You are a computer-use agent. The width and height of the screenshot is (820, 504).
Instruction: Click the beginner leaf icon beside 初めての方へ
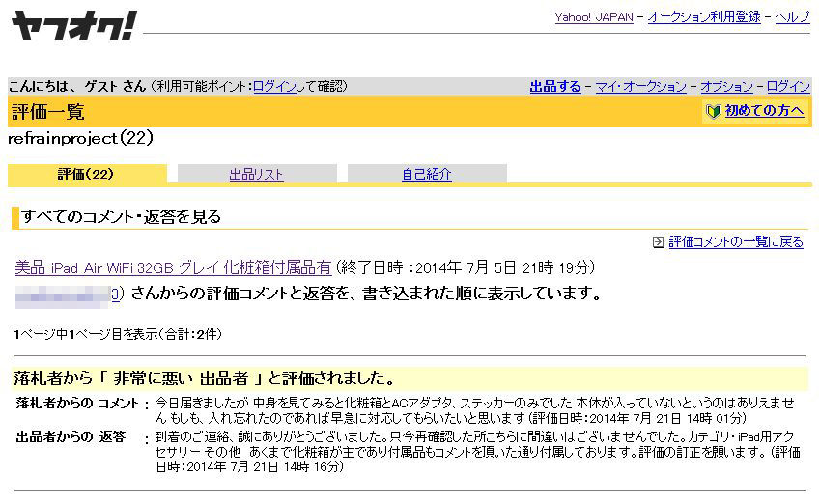[x=713, y=111]
